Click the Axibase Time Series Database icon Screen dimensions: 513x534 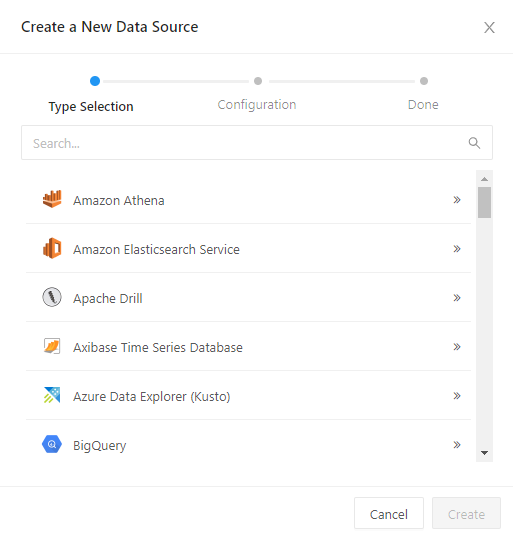click(x=52, y=346)
